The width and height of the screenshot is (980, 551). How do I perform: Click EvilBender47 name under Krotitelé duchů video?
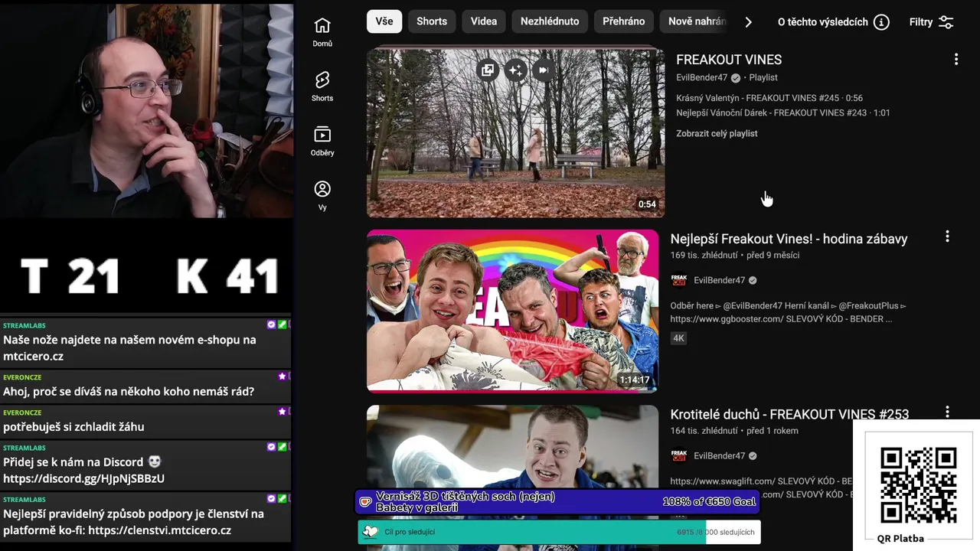tap(719, 455)
